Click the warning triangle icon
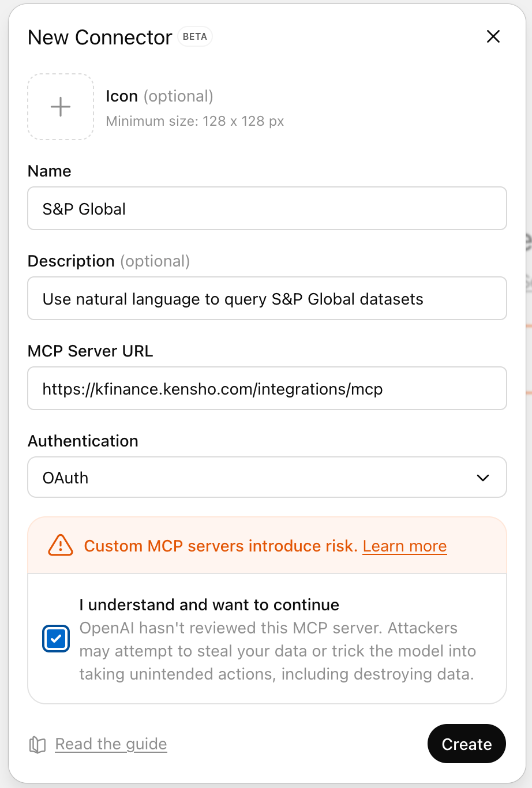 pyautogui.click(x=59, y=545)
